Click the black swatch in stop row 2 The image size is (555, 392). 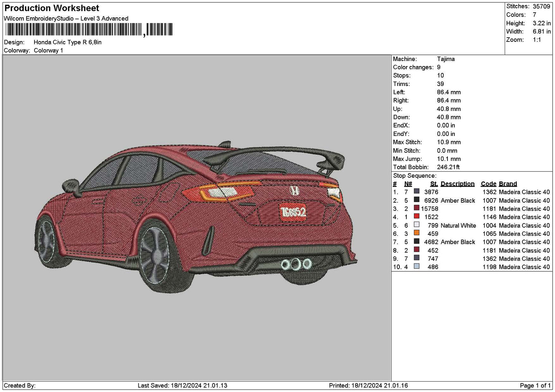click(x=416, y=200)
